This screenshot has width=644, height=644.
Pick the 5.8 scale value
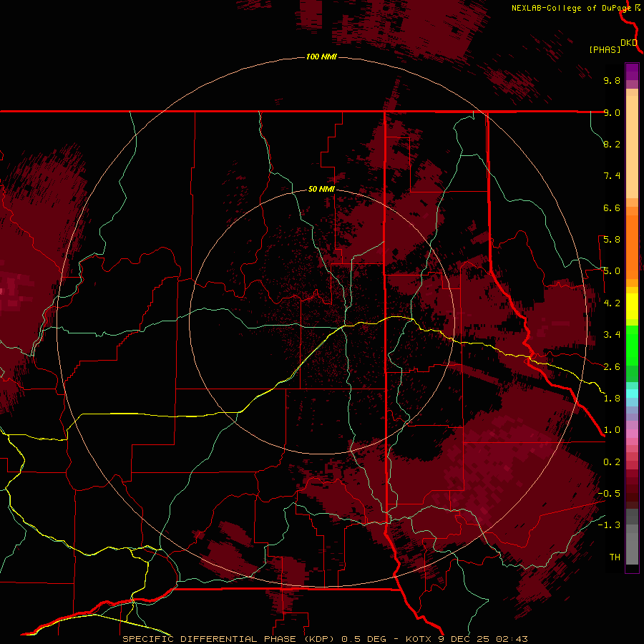612,240
